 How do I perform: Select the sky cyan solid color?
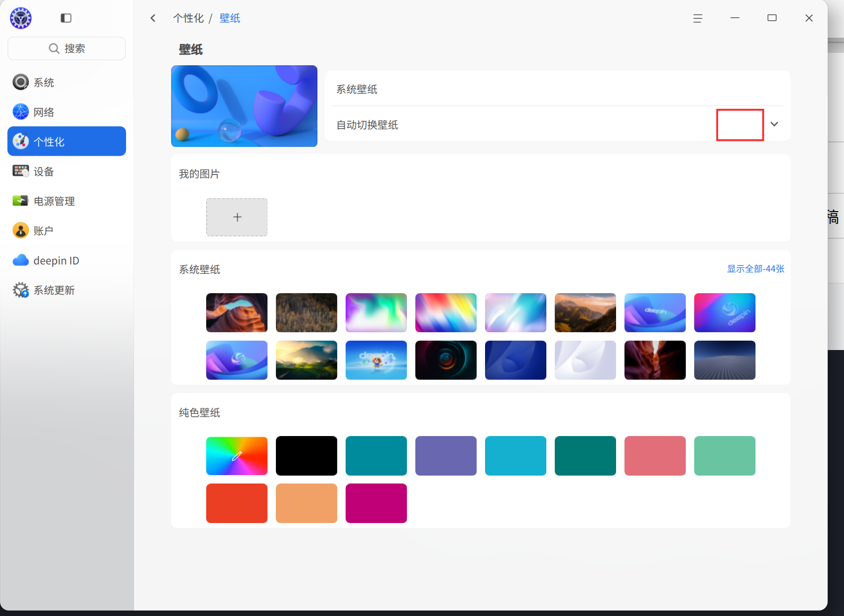516,456
